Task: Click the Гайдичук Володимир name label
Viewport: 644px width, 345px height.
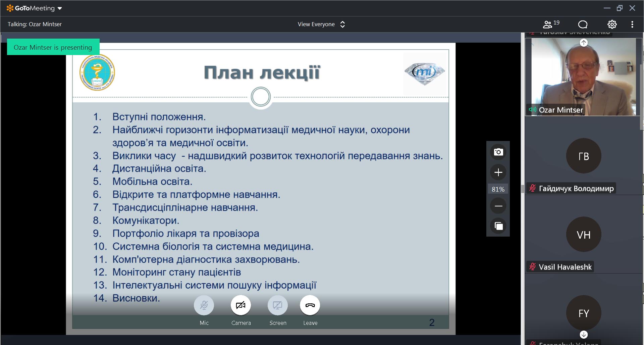Action: point(576,188)
